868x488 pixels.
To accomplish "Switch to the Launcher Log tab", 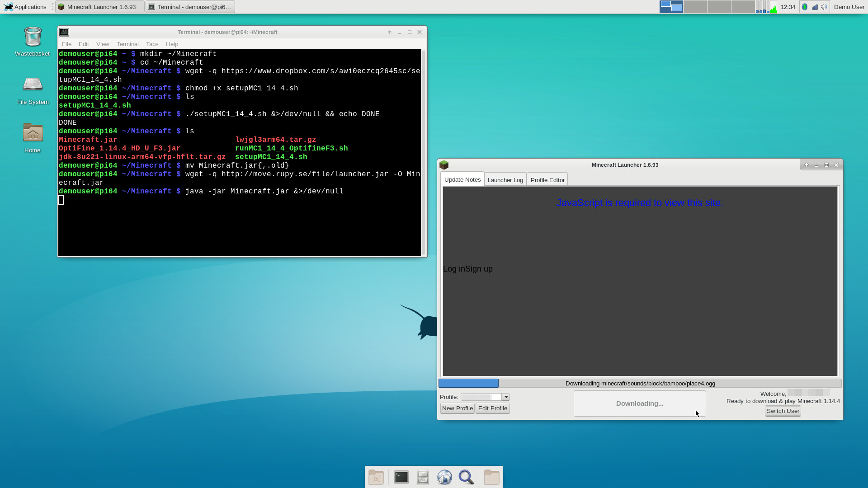I will pos(505,180).
